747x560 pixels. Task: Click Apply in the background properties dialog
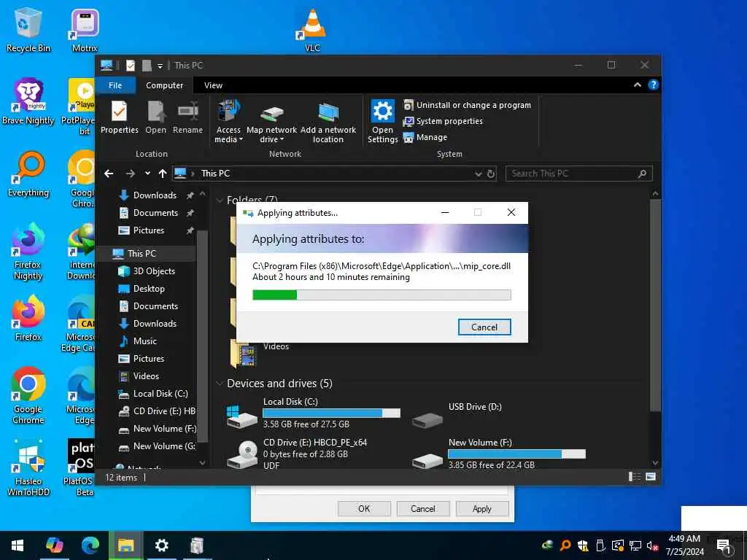[481, 508]
